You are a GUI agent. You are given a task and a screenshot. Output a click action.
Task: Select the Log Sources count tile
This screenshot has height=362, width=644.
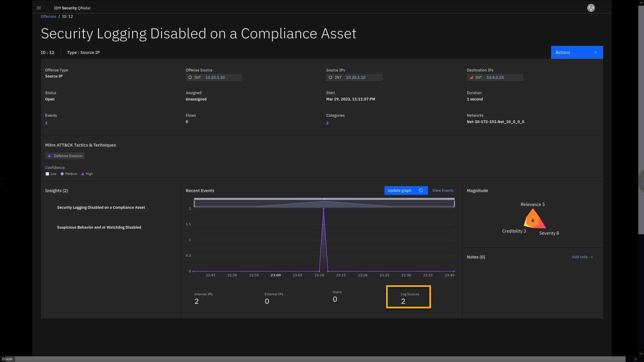point(408,297)
